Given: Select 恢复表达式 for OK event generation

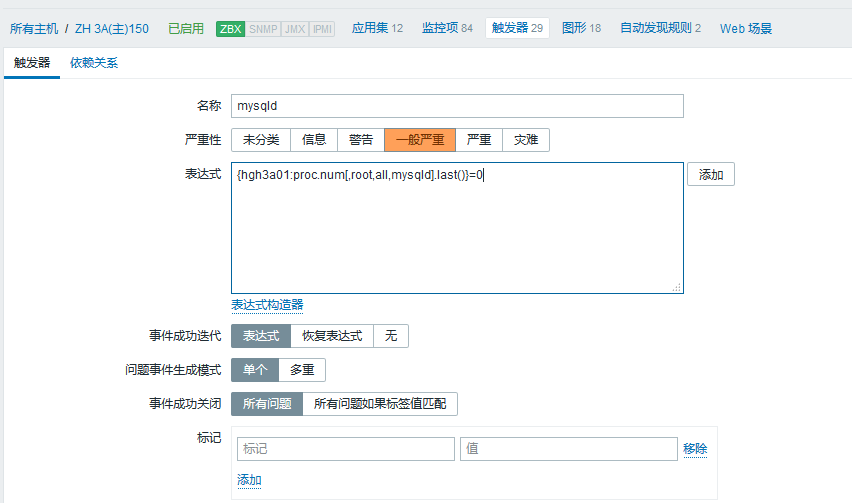Looking at the screenshot, I should point(332,336).
